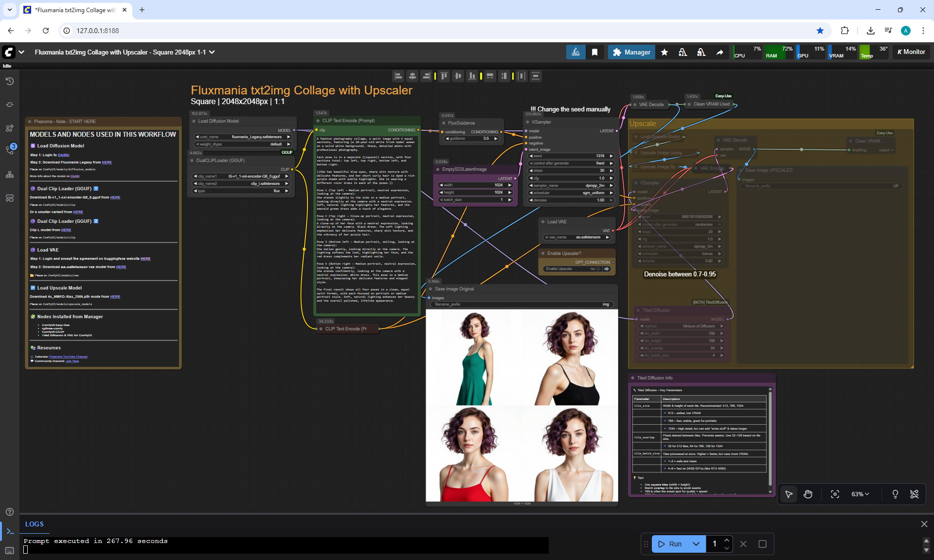The image size is (934, 560).
Task: Click the bookmark icon in top toolbar
Action: [x=594, y=52]
